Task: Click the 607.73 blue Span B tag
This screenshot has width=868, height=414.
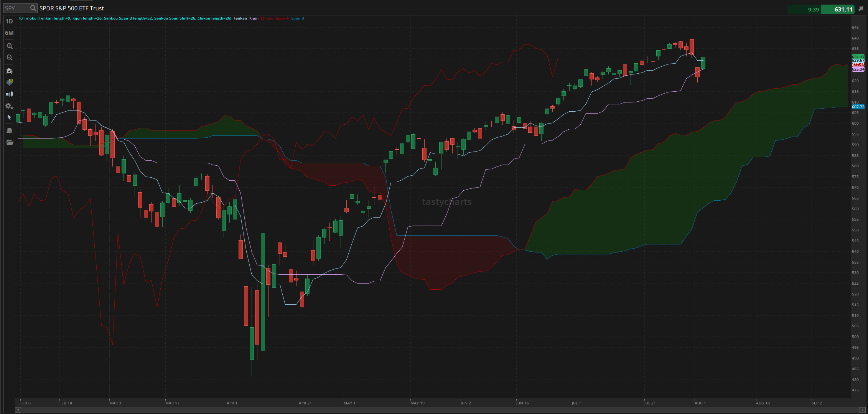Action: 858,107
